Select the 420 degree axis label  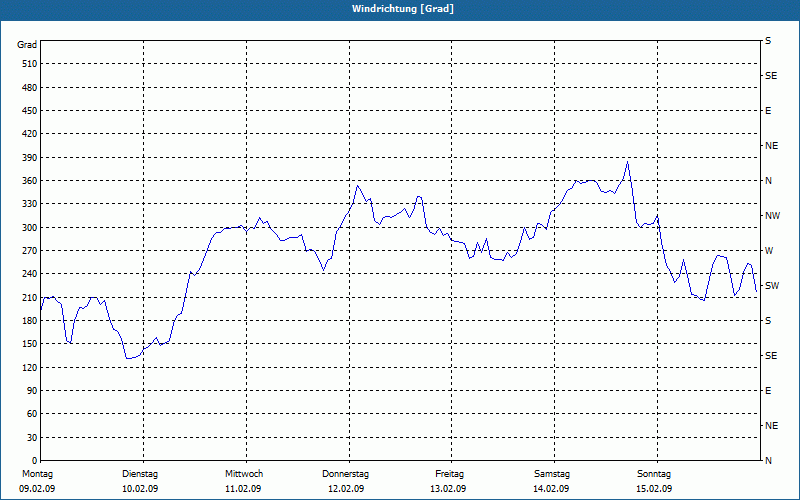tap(30, 134)
